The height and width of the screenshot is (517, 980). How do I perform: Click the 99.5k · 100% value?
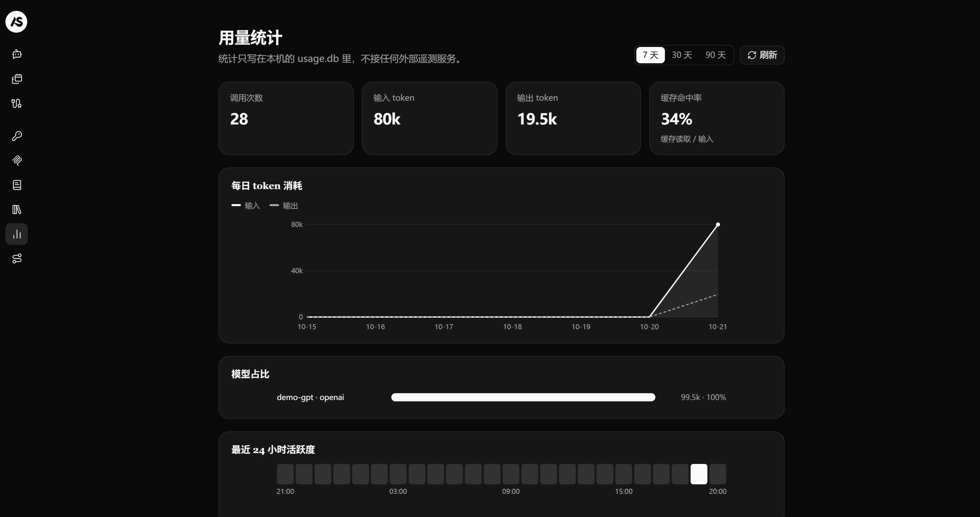(703, 397)
